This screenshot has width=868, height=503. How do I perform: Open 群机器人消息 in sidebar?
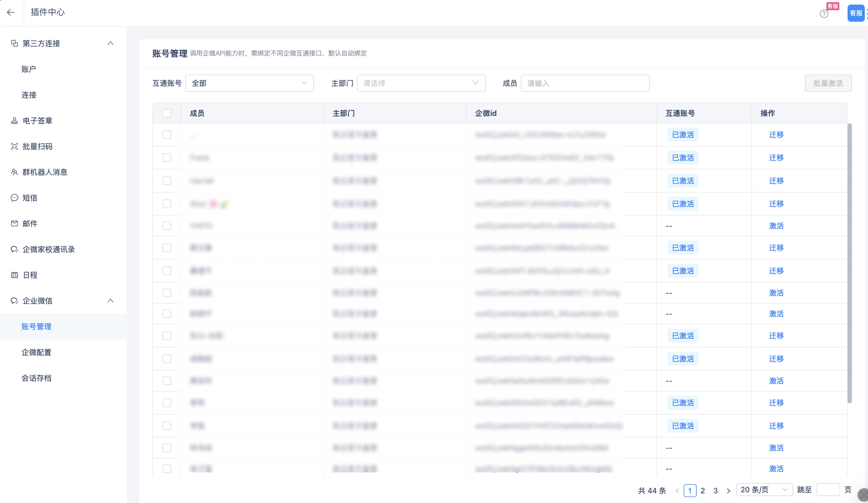coord(45,172)
